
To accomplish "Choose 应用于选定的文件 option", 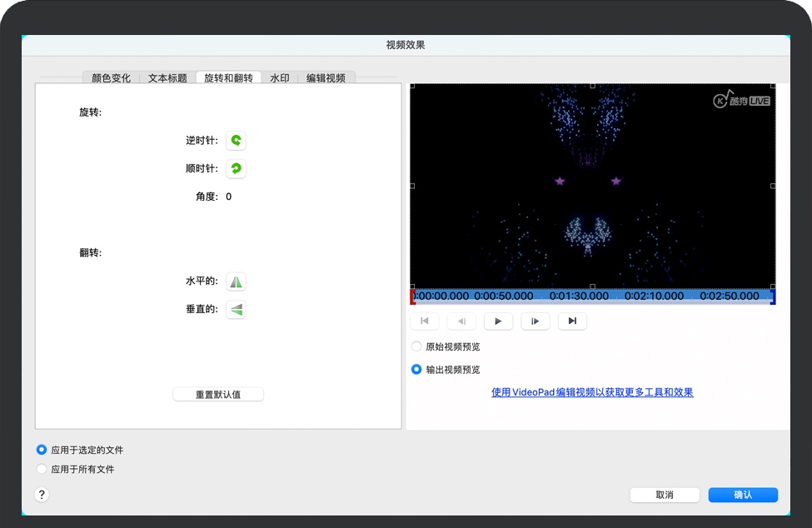I will (42, 450).
